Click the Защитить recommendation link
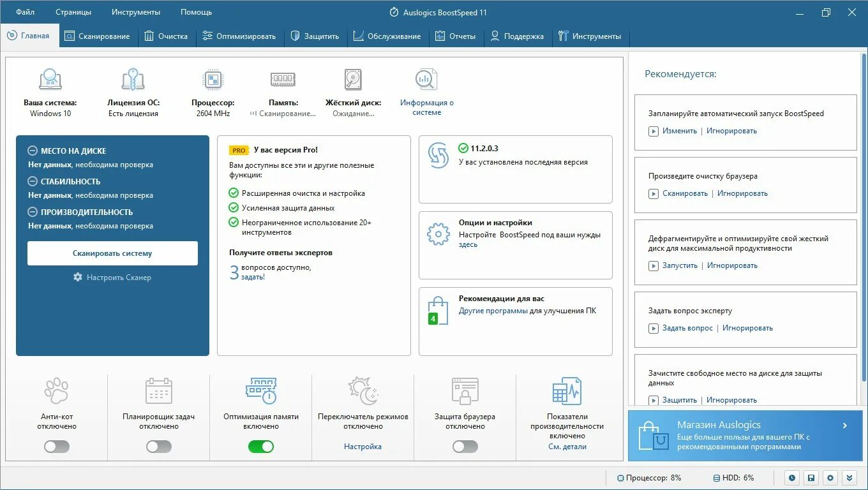 [680, 400]
